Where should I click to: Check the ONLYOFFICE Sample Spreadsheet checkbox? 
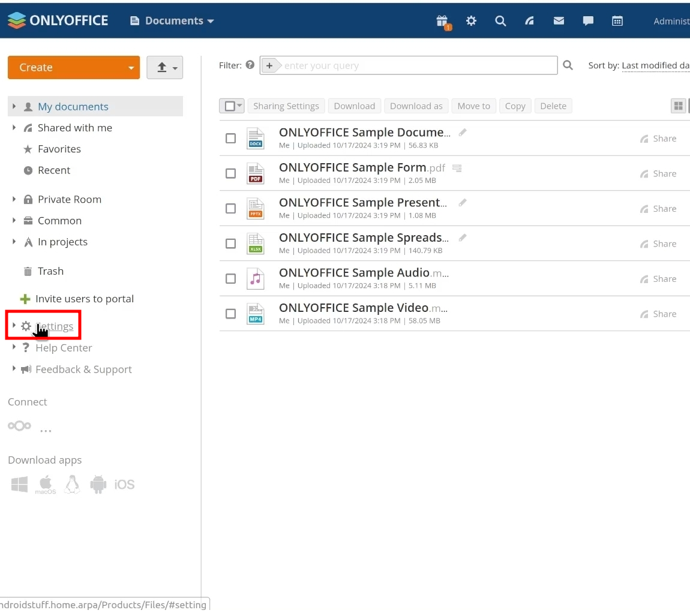(230, 244)
